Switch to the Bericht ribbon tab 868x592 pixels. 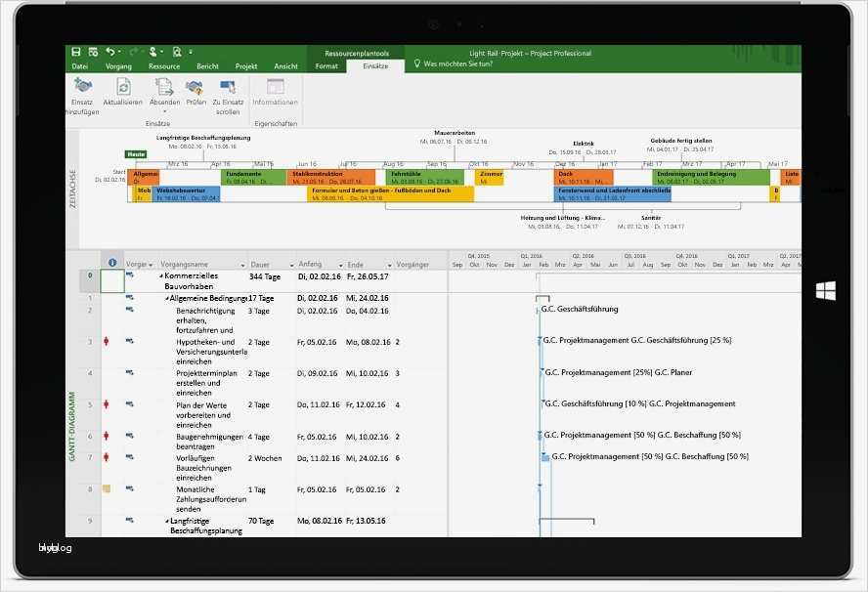[207, 66]
